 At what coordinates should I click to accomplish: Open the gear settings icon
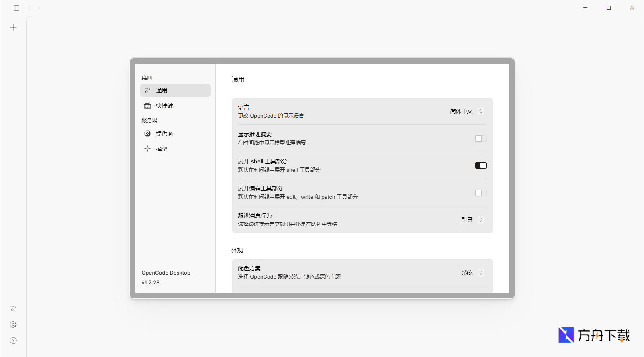click(13, 324)
